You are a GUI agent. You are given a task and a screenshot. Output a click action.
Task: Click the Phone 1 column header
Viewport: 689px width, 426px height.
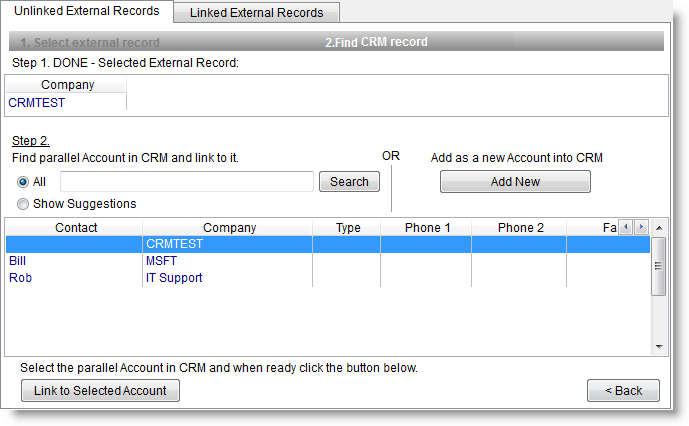427,228
